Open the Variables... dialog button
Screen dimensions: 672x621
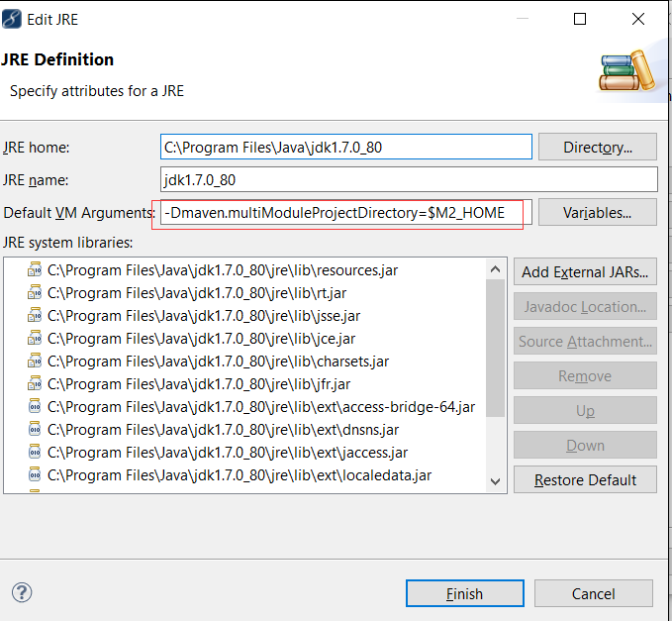[x=598, y=212]
